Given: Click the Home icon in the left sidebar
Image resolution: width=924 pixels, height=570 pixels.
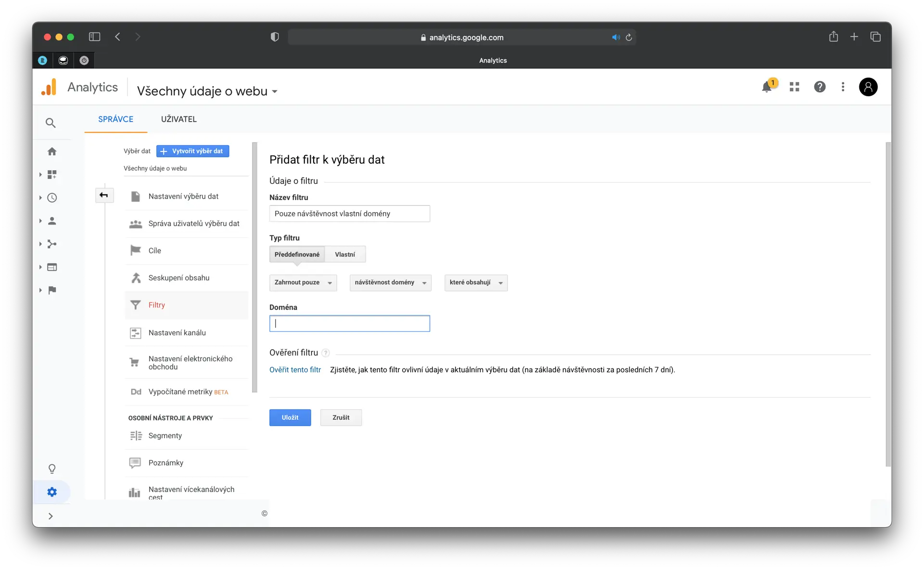Looking at the screenshot, I should point(52,152).
